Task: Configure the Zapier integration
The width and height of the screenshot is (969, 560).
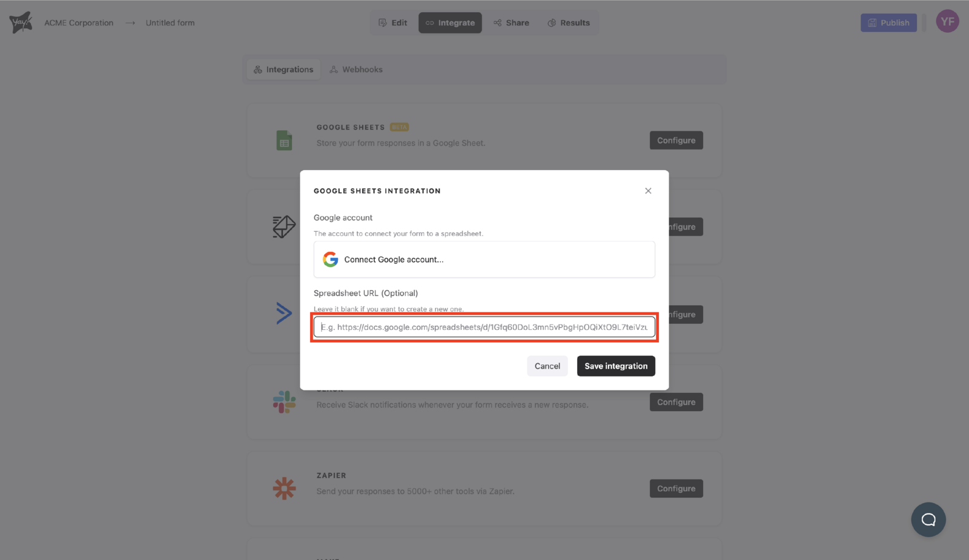Action: point(676,489)
